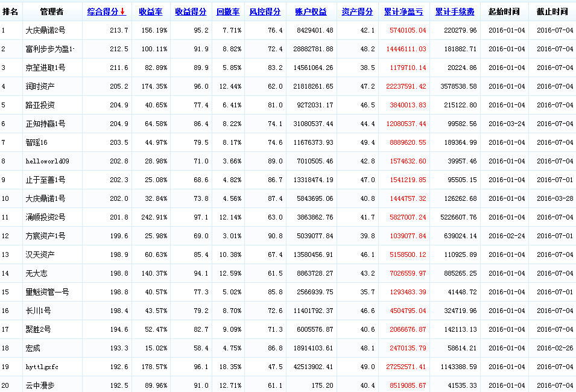
Task: Select manager 京笙进取1号
Action: click(45, 68)
